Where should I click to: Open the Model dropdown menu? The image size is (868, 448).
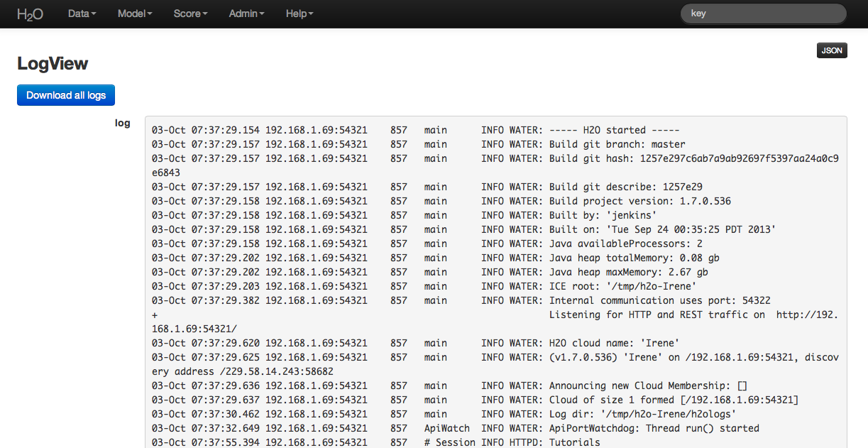click(x=134, y=13)
